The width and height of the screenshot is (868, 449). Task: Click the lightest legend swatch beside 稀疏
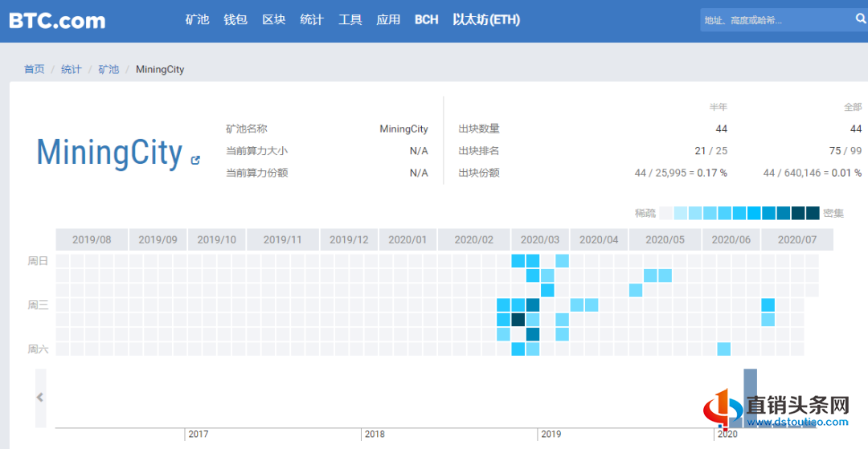point(666,213)
